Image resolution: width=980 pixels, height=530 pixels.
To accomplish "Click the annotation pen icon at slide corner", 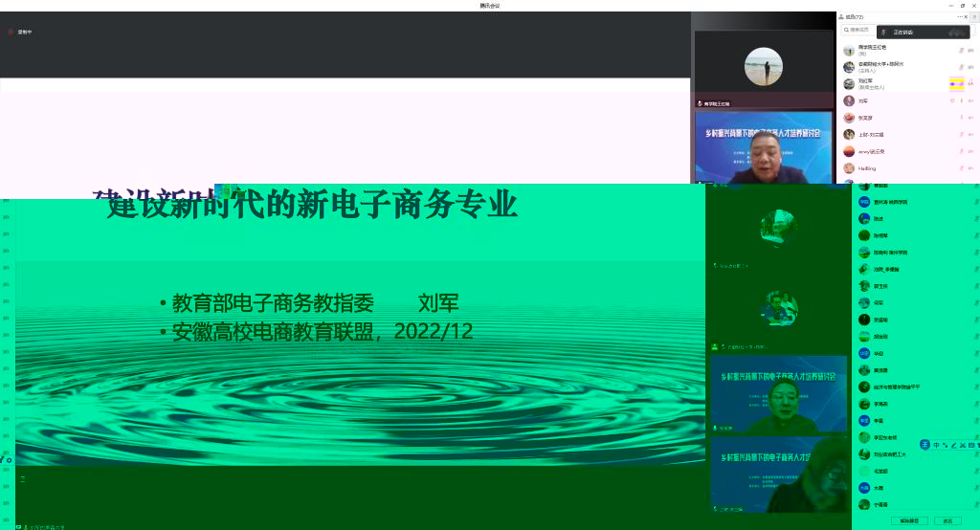I will [x=2, y=460].
